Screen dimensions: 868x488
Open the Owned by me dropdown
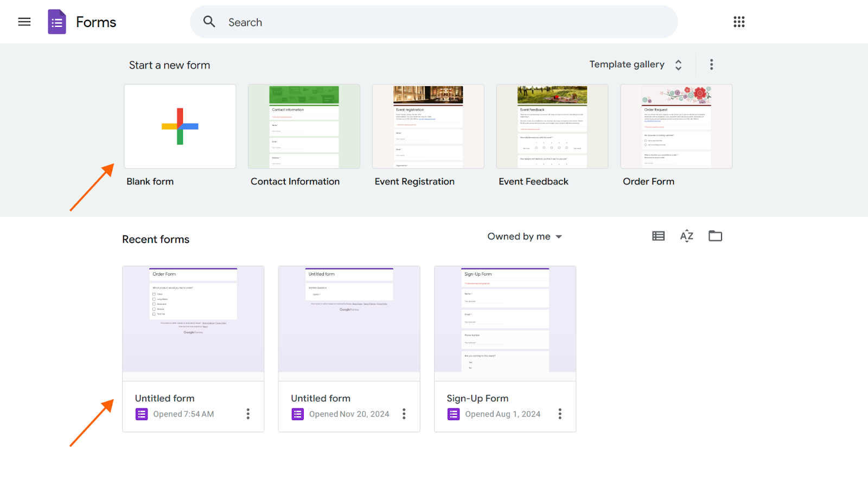(525, 236)
